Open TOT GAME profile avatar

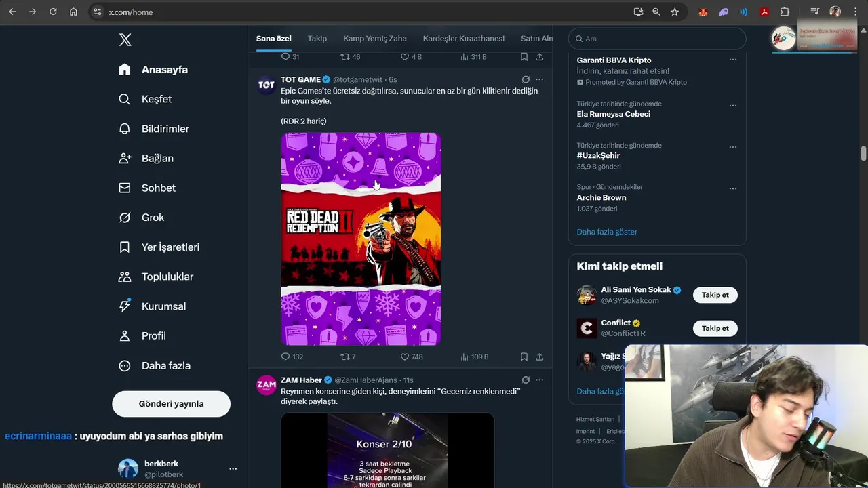(267, 85)
